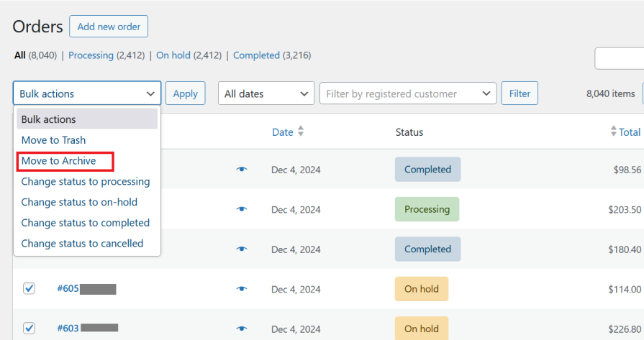
Task: Click the eye icon on the $203.50 order
Action: pyautogui.click(x=242, y=209)
